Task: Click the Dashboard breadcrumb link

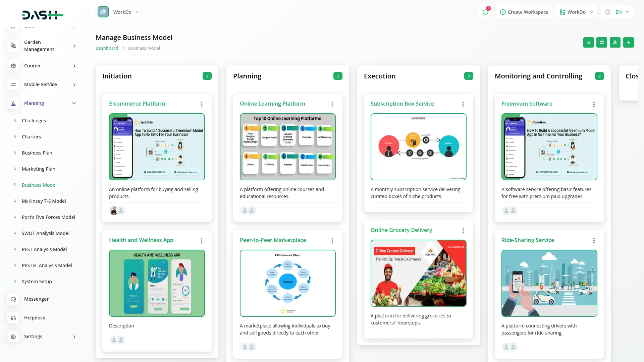Action: coord(107,48)
